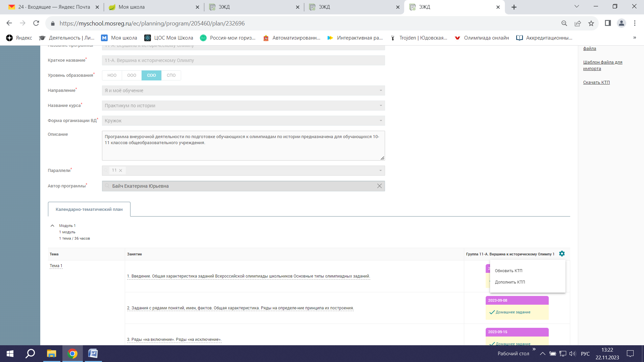The width and height of the screenshot is (644, 362).
Task: Click the Описание text area
Action: pyautogui.click(x=244, y=145)
